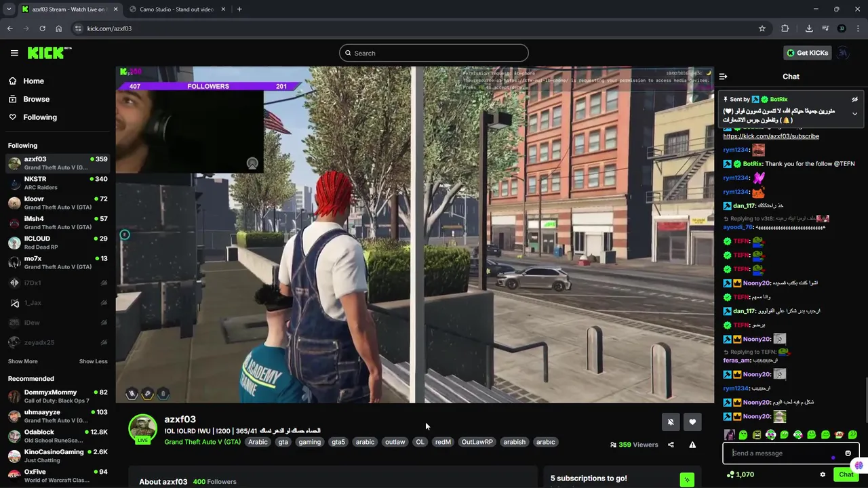
Task: Open OxFive recommended channel
Action: tap(58, 476)
